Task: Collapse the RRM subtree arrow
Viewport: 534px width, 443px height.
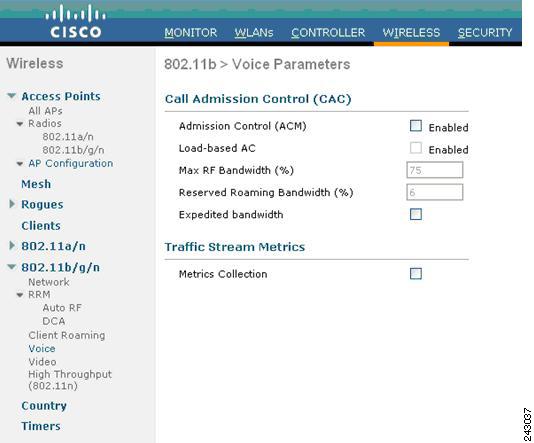Action: [20, 295]
